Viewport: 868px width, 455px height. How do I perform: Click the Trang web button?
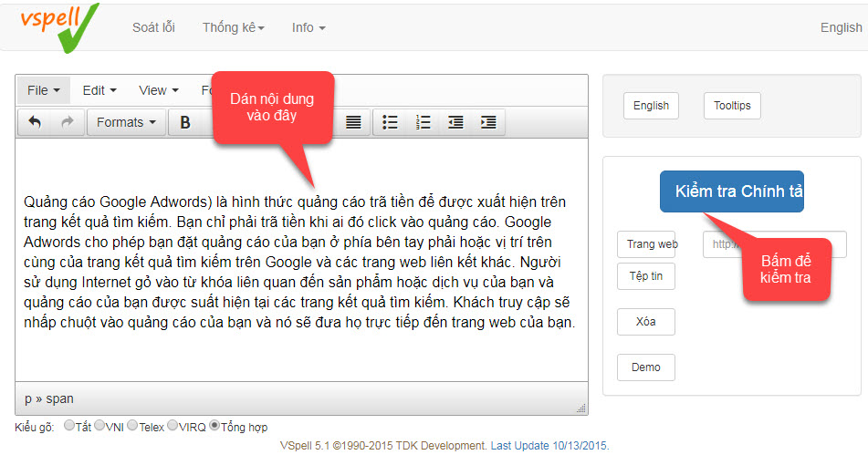pos(646,244)
